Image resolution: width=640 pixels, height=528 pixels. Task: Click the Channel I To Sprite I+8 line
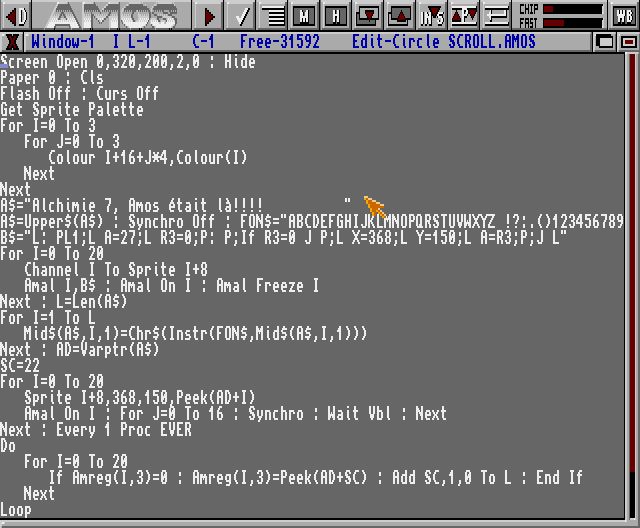coord(116,270)
